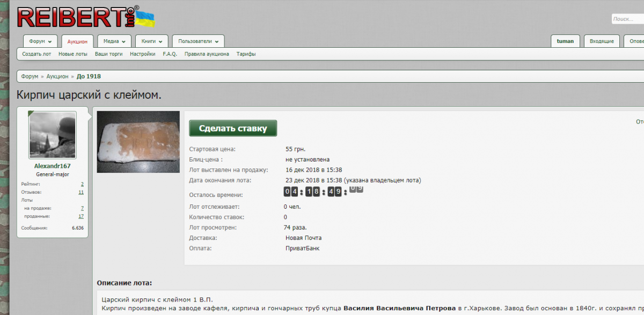This screenshot has width=644, height=315.
Task: Open auction Настройки link
Action: 143,54
